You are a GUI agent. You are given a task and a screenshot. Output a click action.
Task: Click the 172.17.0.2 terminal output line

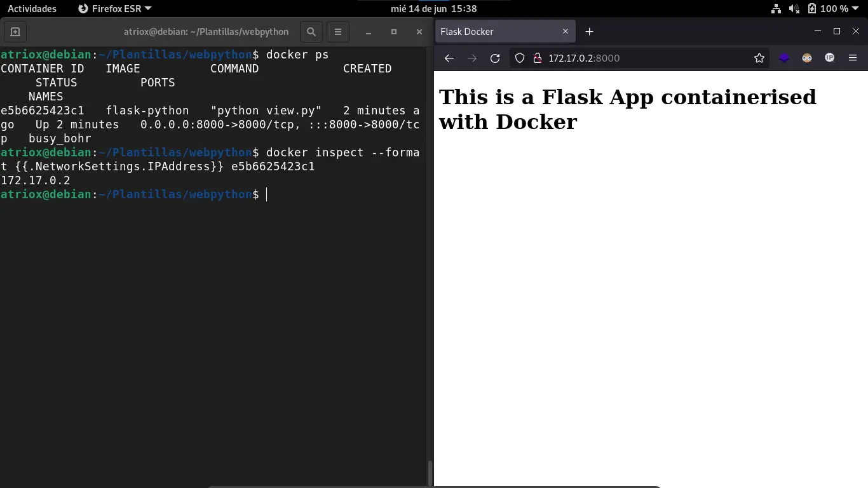point(36,180)
